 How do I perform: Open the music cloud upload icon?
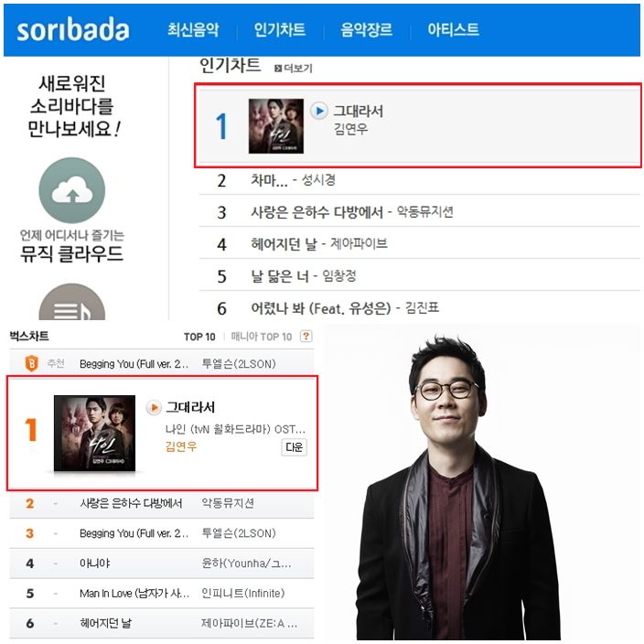72,190
